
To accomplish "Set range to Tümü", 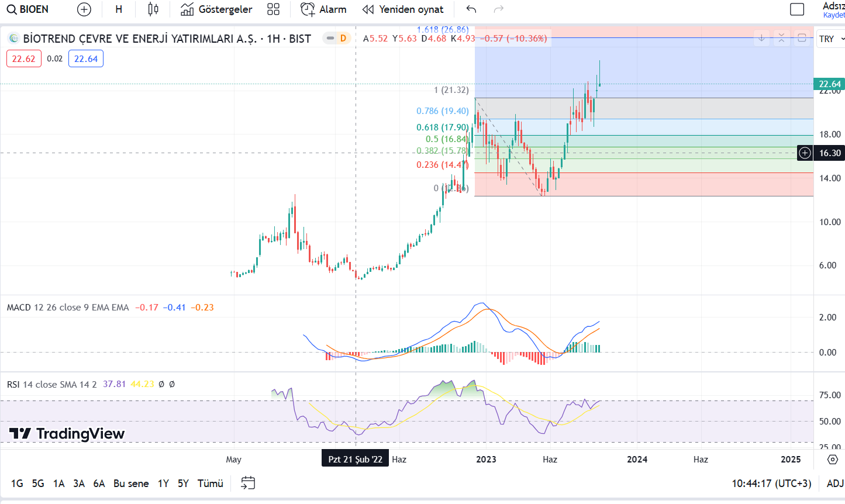I will click(x=211, y=484).
